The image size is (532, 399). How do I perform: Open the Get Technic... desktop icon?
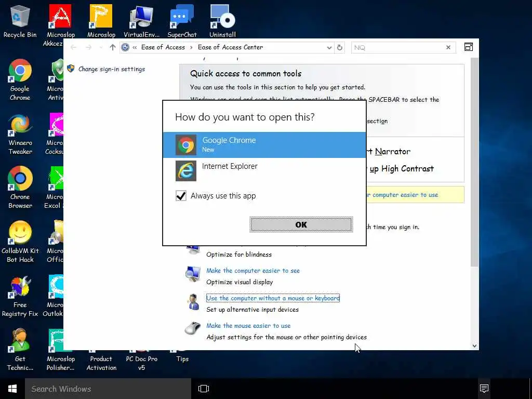[x=20, y=350]
